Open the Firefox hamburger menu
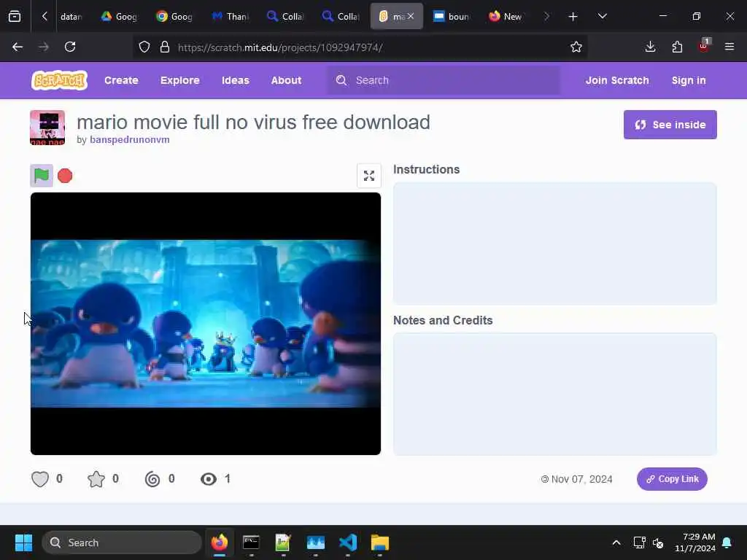747x560 pixels. click(729, 47)
